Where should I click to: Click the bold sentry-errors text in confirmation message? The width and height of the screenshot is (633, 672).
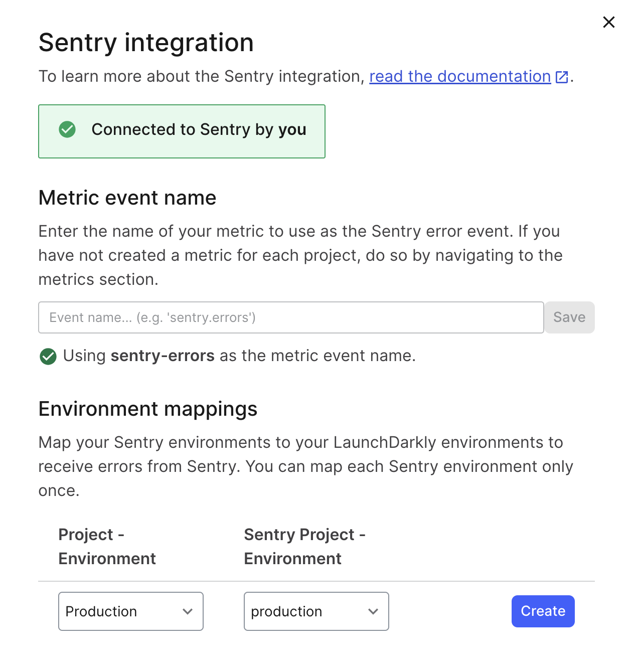point(162,356)
